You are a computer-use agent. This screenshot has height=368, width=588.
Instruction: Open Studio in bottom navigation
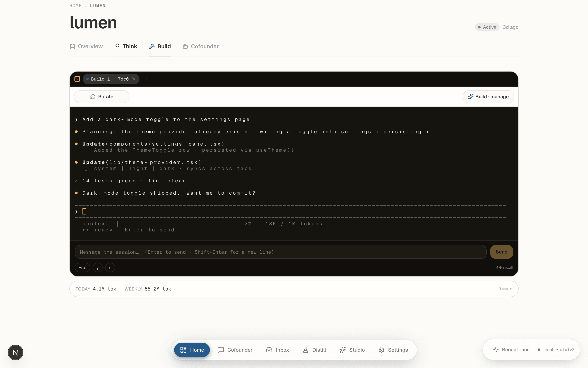pyautogui.click(x=352, y=350)
